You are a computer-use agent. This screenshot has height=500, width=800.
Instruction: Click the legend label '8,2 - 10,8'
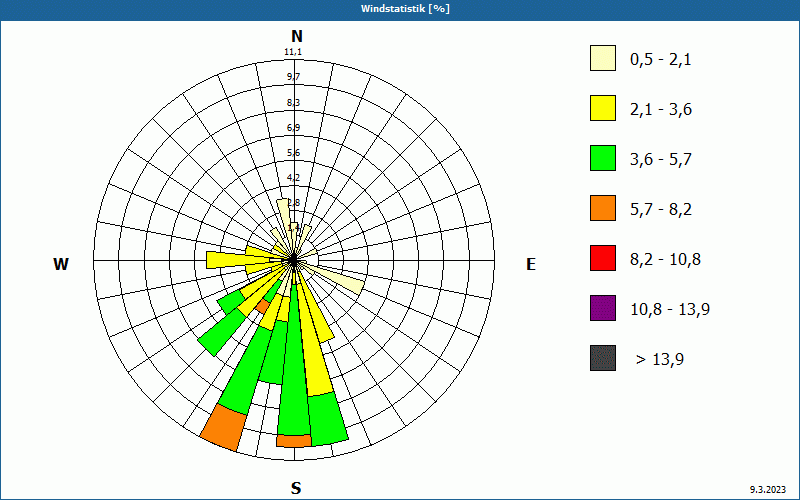(665, 259)
